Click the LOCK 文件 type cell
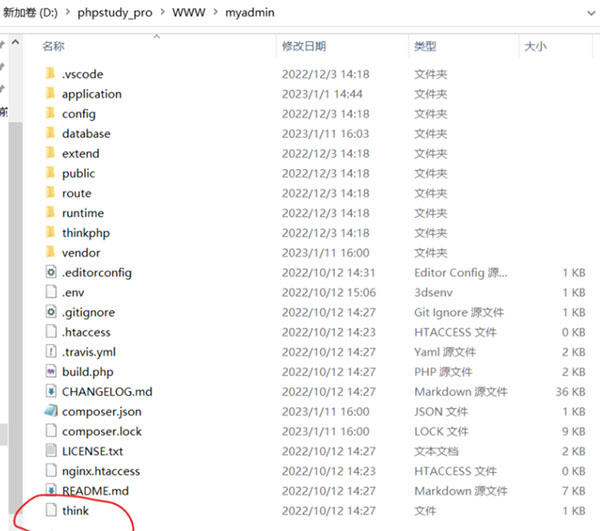Viewport: 600px width, 531px height. [441, 432]
